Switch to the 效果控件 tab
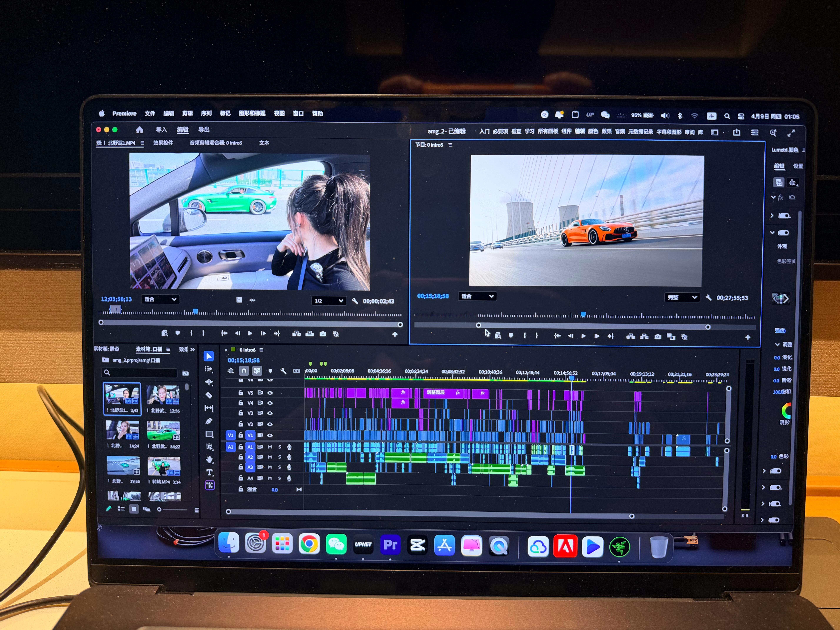840x630 pixels. coord(163,143)
